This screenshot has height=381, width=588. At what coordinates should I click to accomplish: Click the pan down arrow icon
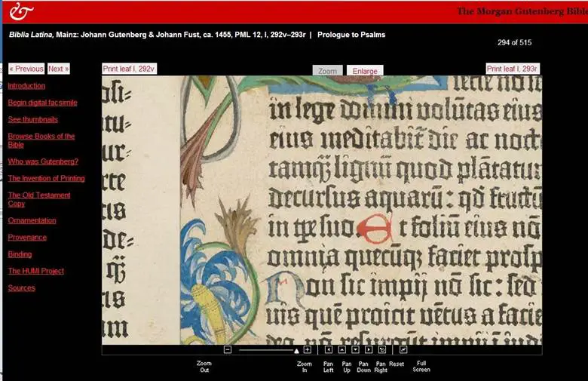(x=356, y=349)
